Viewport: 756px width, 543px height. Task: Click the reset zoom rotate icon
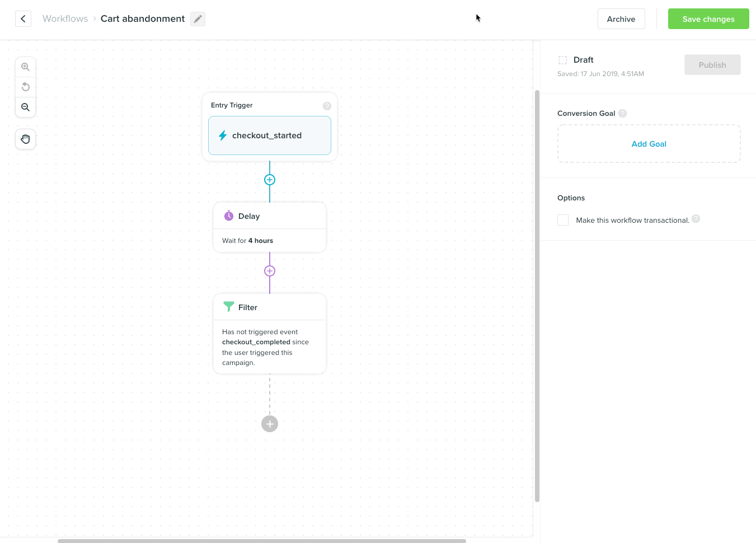tap(25, 87)
